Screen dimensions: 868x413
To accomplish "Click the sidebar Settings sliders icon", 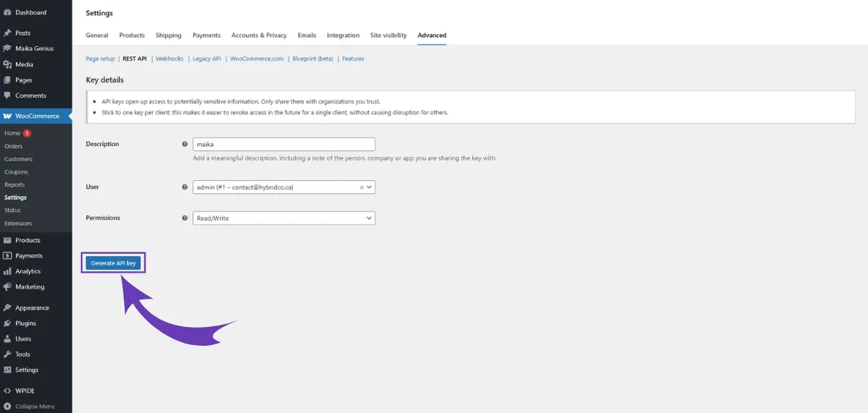I will [x=7, y=370].
